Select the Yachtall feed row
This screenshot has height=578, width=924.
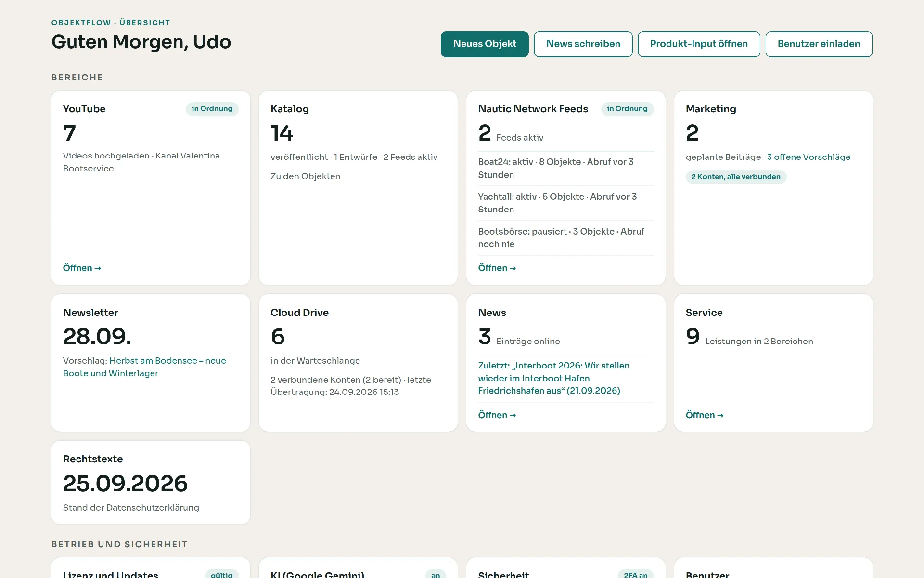pos(566,203)
